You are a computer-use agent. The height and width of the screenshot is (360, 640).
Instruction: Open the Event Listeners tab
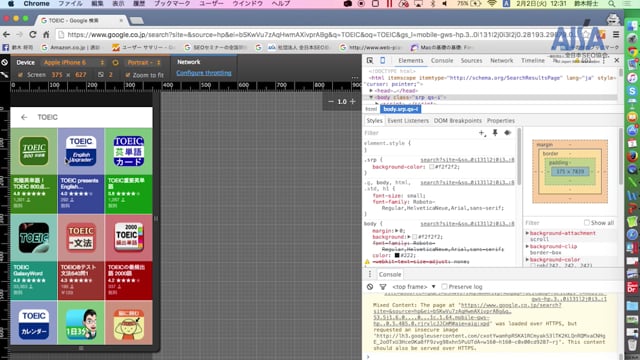[408, 121]
